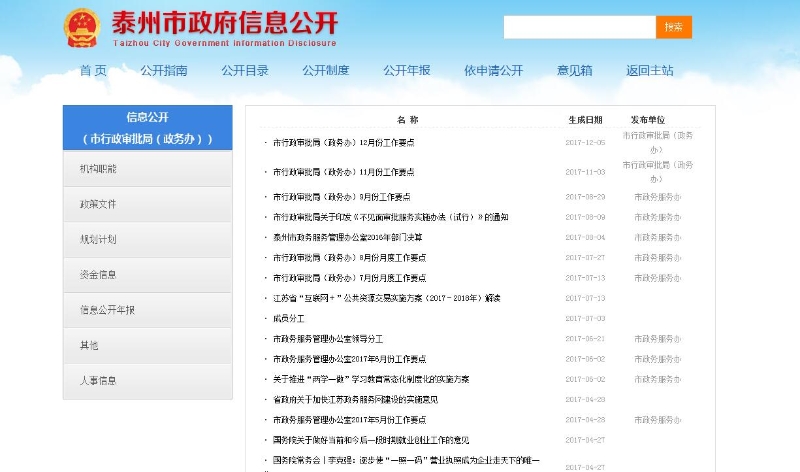Open 公开目录 navigation item
Image resolution: width=800 pixels, height=472 pixels.
(x=245, y=71)
